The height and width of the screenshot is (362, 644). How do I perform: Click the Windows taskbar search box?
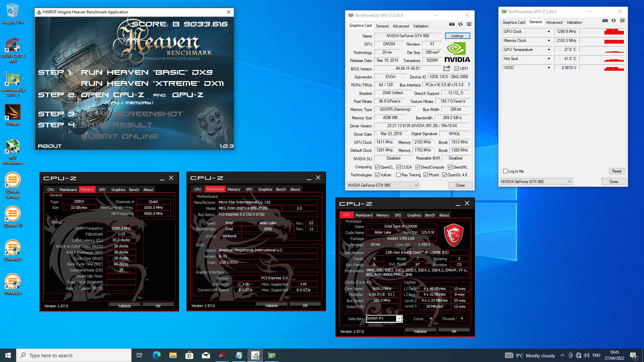click(74, 355)
